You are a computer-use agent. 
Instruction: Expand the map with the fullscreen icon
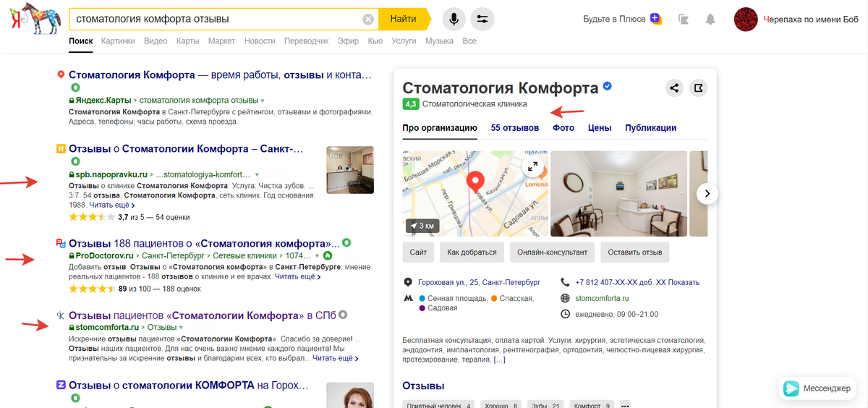click(x=532, y=167)
